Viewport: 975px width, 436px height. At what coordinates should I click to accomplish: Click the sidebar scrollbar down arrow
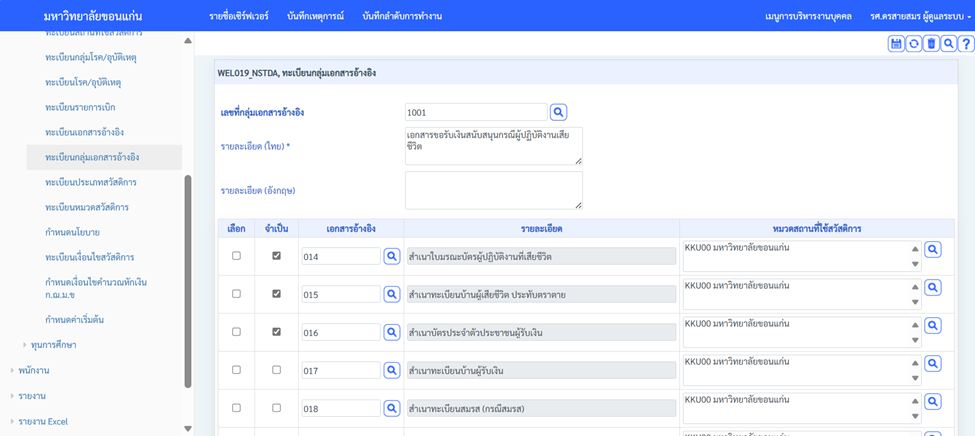point(188,428)
